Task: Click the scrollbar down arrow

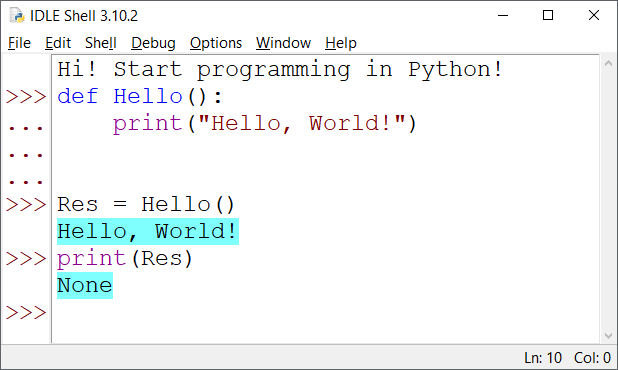Action: point(608,336)
